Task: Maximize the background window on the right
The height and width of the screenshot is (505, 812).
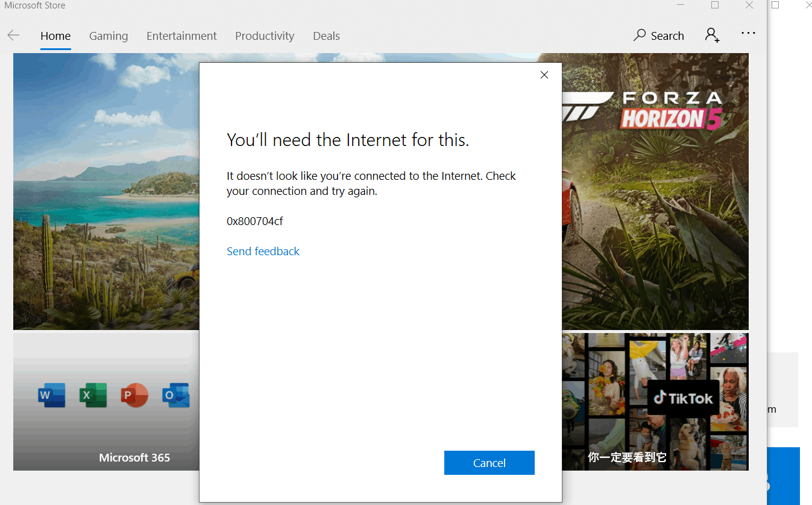Action: point(776,5)
